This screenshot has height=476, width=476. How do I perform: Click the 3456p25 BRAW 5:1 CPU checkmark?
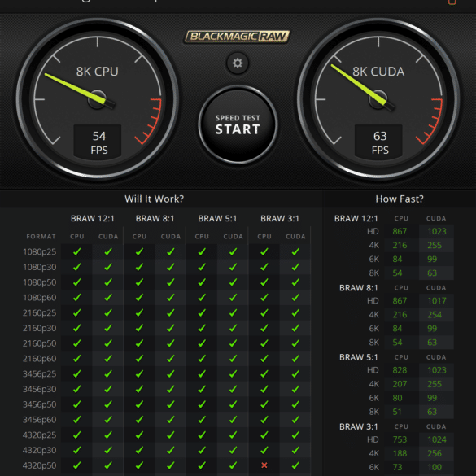(x=202, y=373)
